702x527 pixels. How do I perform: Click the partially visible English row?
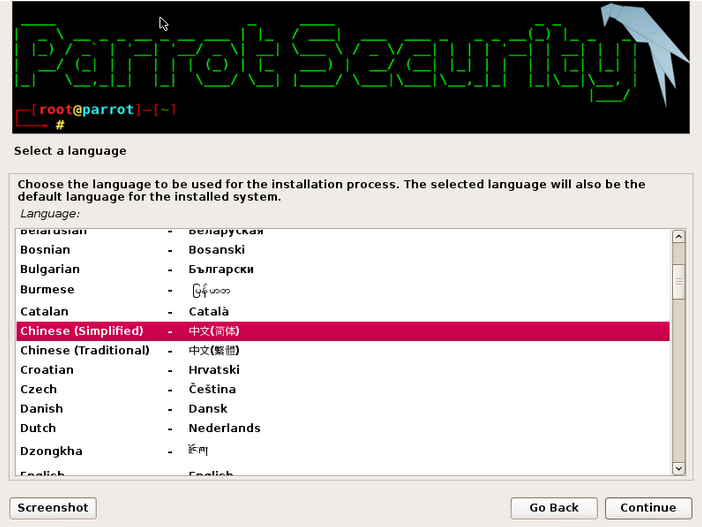(x=343, y=472)
